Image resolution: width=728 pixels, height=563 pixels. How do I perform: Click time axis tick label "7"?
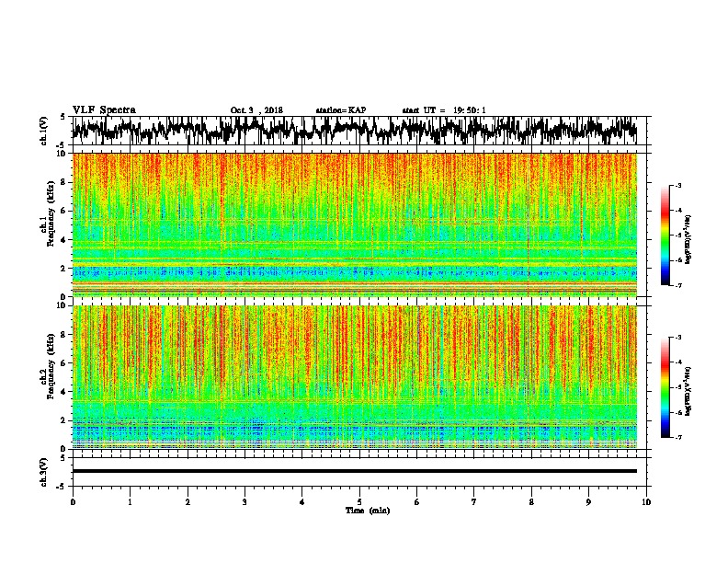474,502
